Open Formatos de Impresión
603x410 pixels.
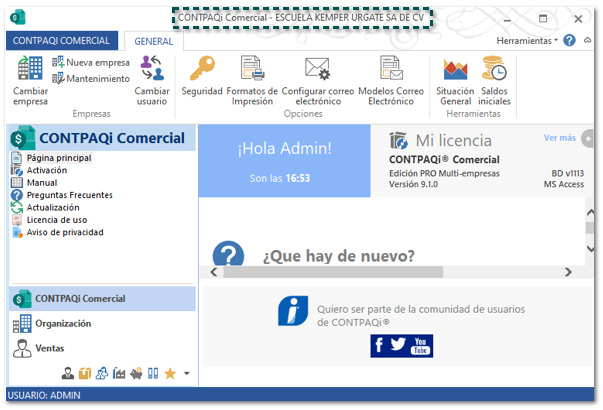coord(252,80)
